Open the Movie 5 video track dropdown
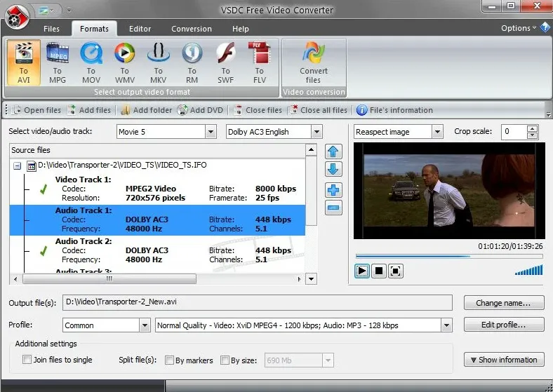Screen dimensions: 553x392 tap(211, 132)
